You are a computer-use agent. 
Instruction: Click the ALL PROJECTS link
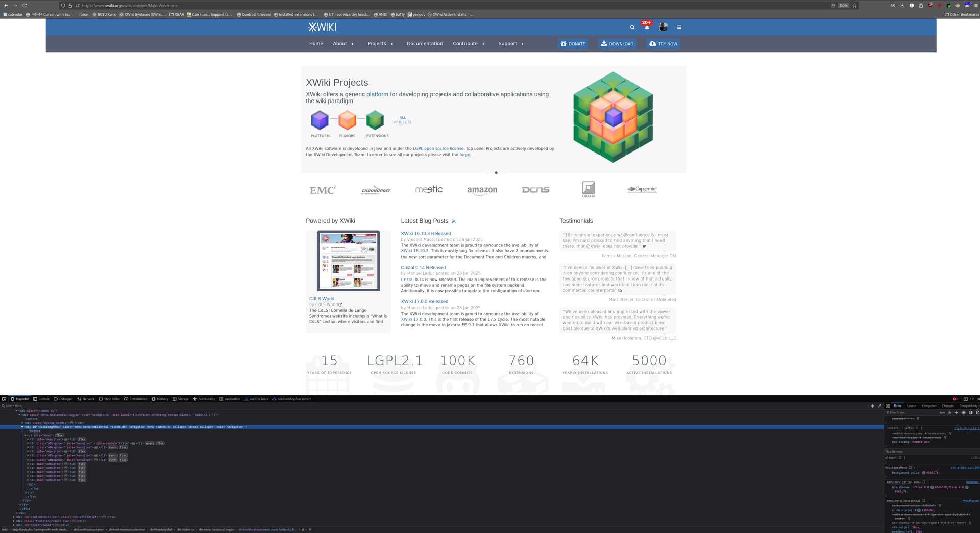click(x=402, y=120)
